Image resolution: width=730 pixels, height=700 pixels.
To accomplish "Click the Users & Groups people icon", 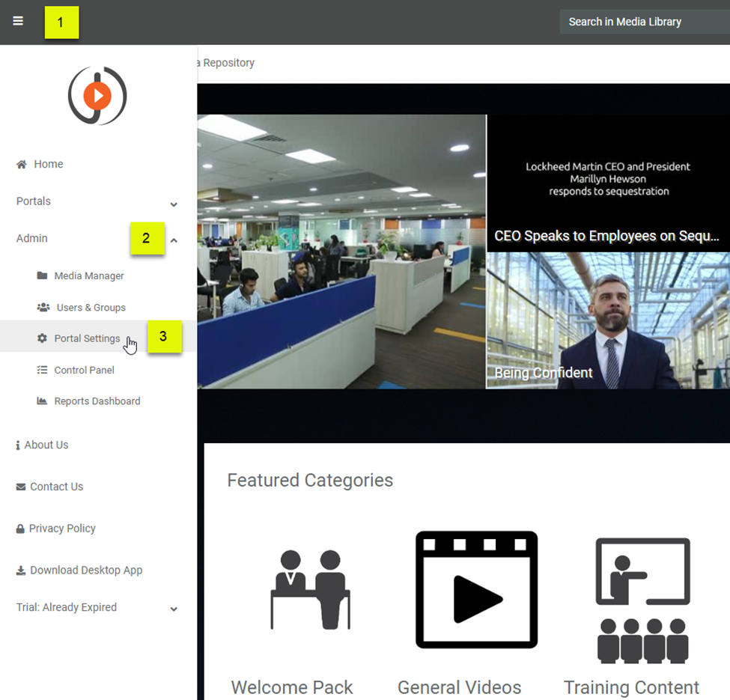I will pos(43,308).
